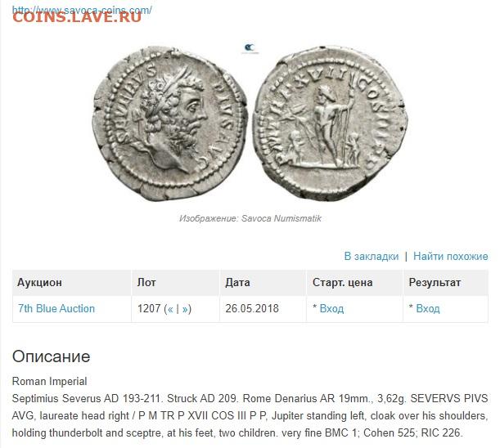Open the 7th Blue Auction link

pyautogui.click(x=56, y=308)
